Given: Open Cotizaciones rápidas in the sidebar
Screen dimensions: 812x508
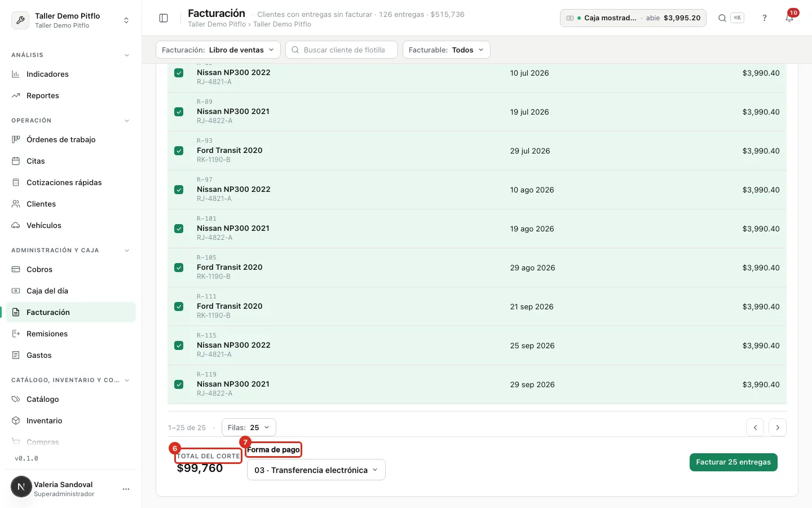Looking at the screenshot, I should pos(71,182).
